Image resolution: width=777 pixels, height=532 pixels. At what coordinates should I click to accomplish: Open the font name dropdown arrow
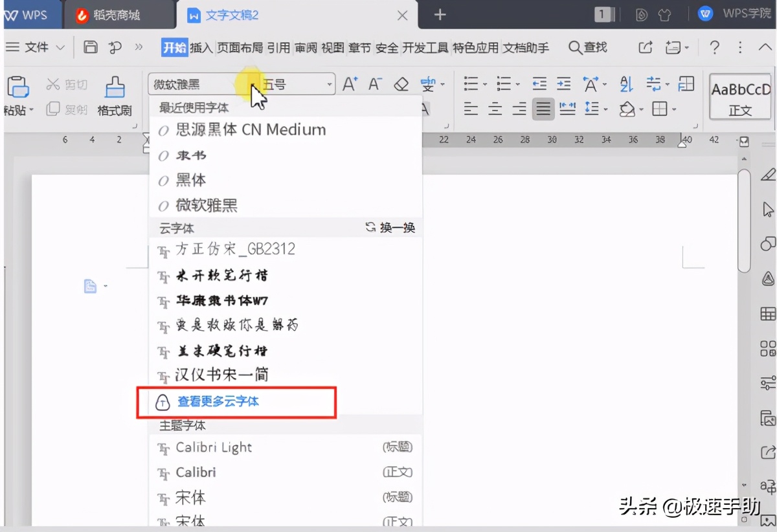coord(253,84)
